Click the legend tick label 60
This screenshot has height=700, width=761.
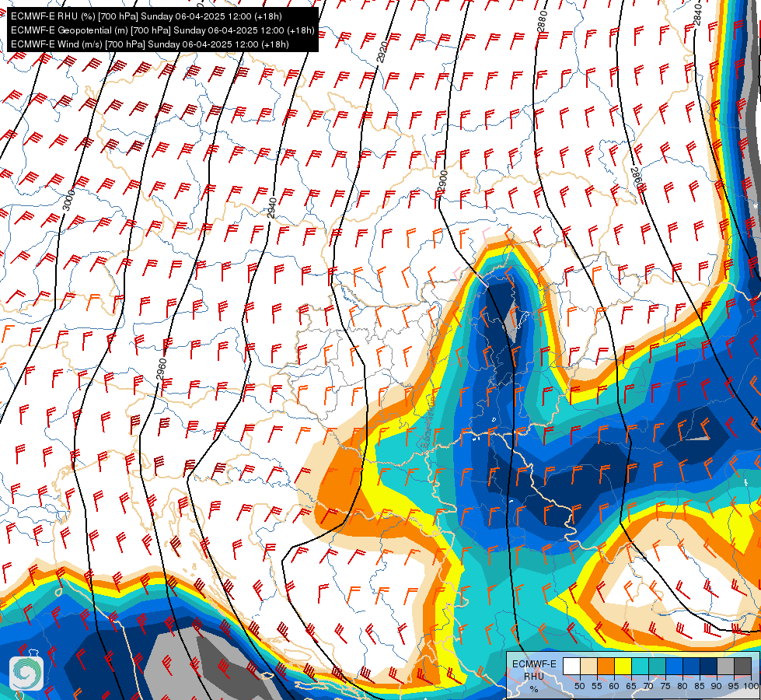[x=614, y=686]
